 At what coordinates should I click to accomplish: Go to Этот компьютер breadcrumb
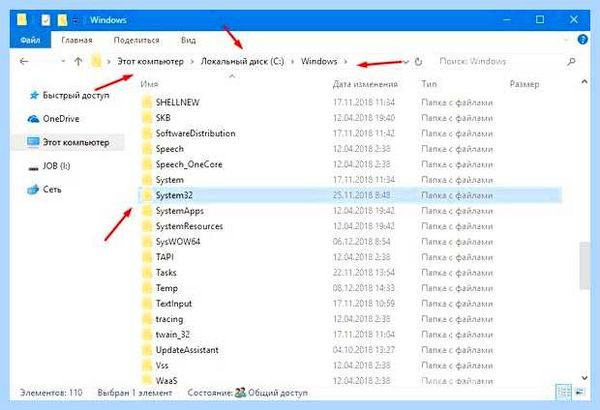(150, 62)
